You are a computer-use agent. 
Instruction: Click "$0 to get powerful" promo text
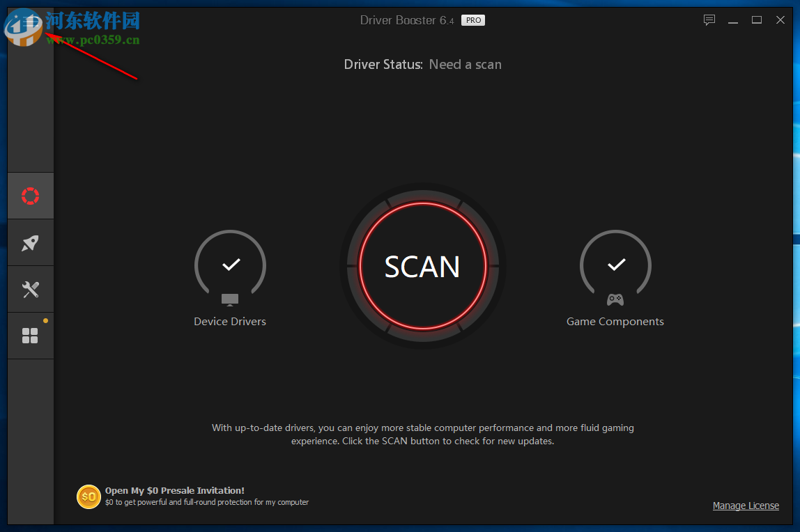tap(207, 503)
